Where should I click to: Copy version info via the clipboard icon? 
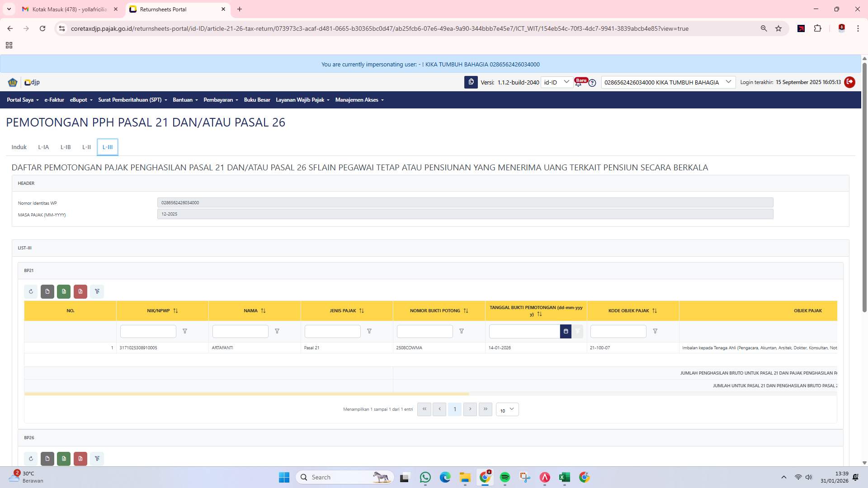(x=472, y=82)
